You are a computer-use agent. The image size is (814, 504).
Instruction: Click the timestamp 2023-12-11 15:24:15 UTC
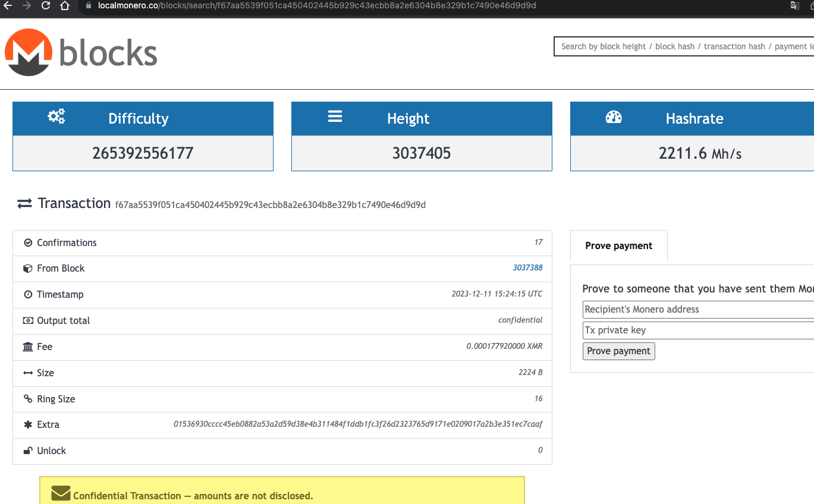[497, 294]
